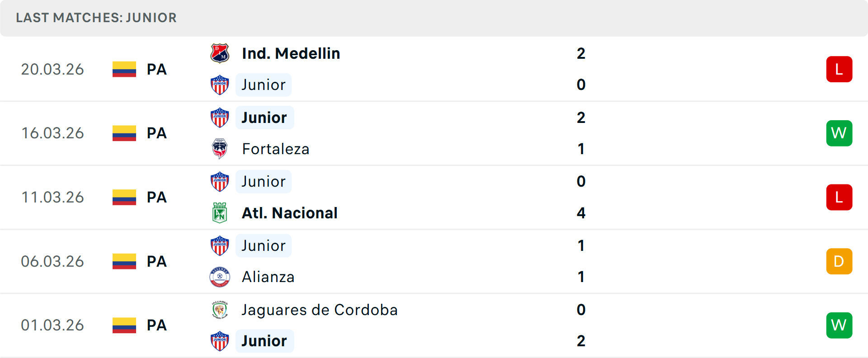Screen dimensions: 868x358
Task: Open the Atl. Nacional team link
Action: (289, 213)
